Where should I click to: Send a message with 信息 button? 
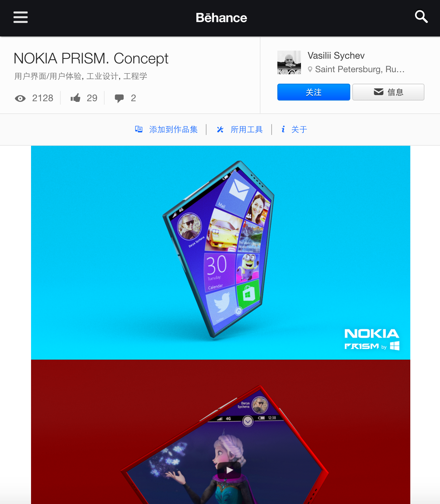tap(388, 92)
